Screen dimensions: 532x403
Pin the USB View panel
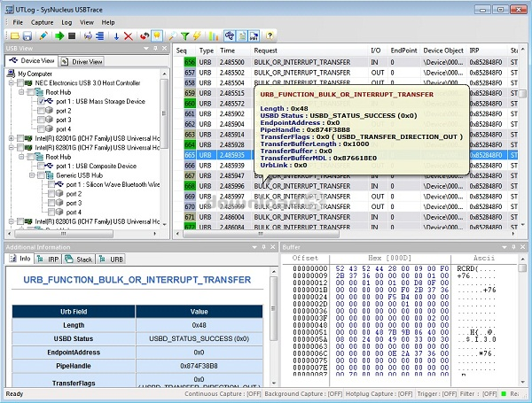point(155,48)
